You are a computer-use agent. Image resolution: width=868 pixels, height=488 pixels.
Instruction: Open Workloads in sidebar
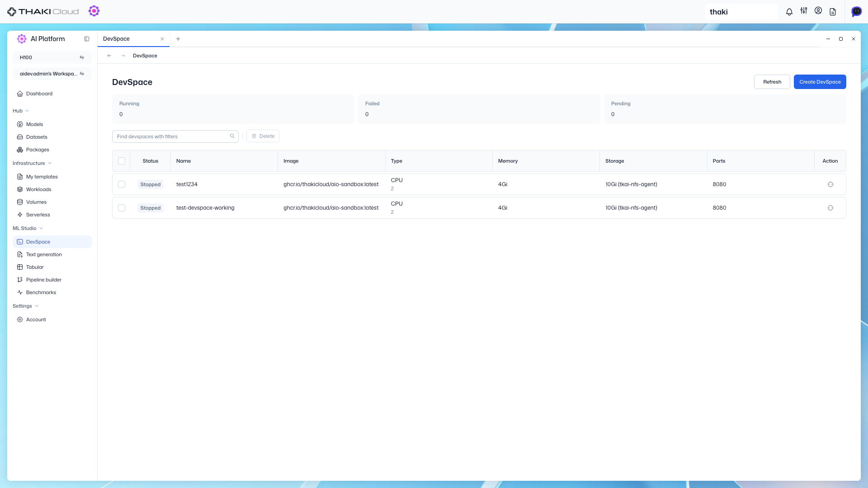52,189
